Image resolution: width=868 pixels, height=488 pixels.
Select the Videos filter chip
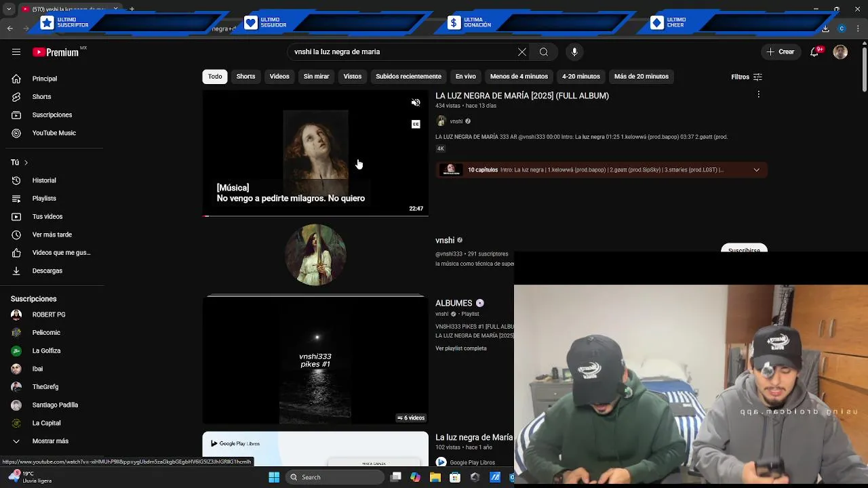pyautogui.click(x=279, y=77)
